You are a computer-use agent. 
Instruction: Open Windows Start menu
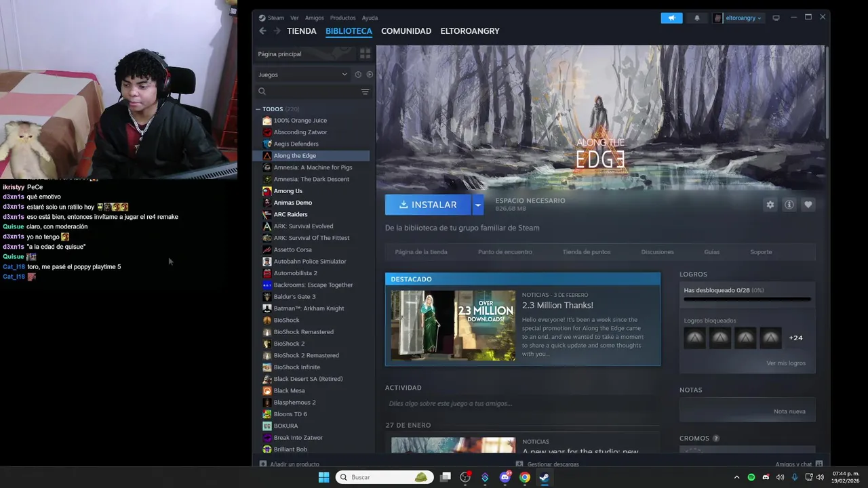(x=323, y=477)
